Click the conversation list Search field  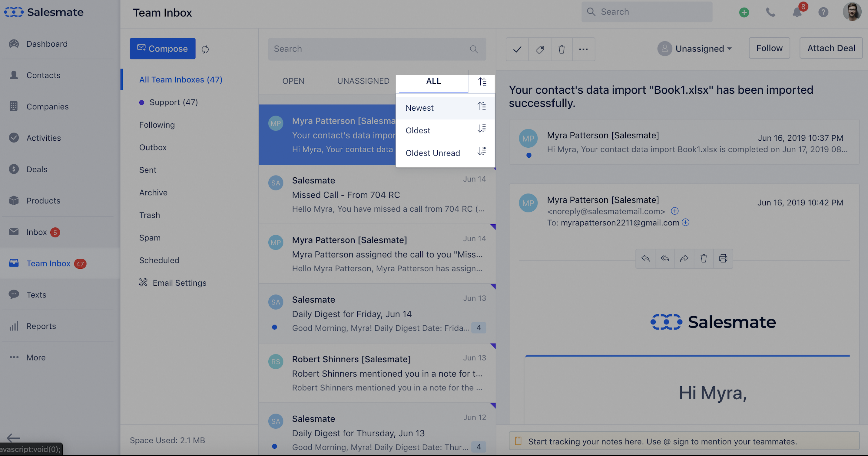click(x=377, y=49)
